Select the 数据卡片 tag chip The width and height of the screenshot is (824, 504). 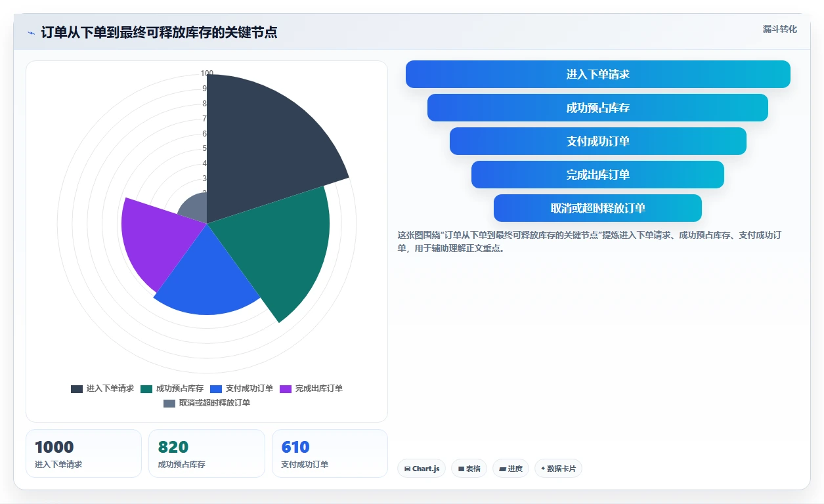pos(558,469)
